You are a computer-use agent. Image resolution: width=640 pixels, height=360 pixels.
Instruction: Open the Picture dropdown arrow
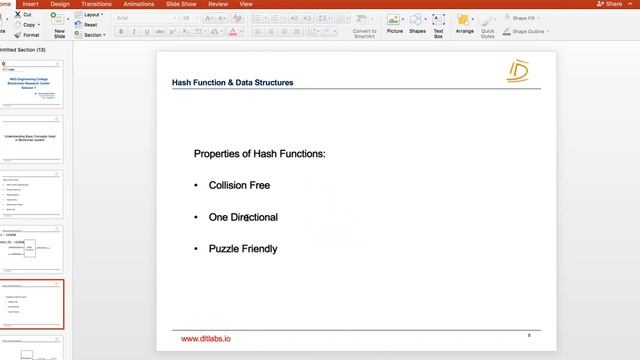403,19
